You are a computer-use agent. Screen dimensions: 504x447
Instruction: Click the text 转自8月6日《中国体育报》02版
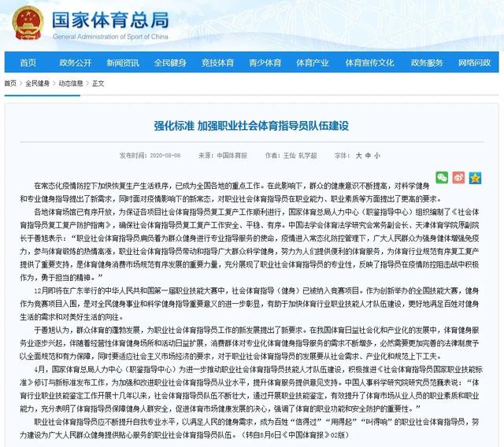[x=295, y=435]
